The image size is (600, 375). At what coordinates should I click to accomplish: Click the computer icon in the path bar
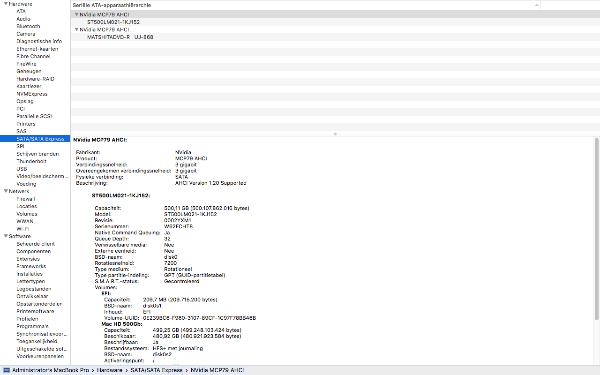[6, 370]
